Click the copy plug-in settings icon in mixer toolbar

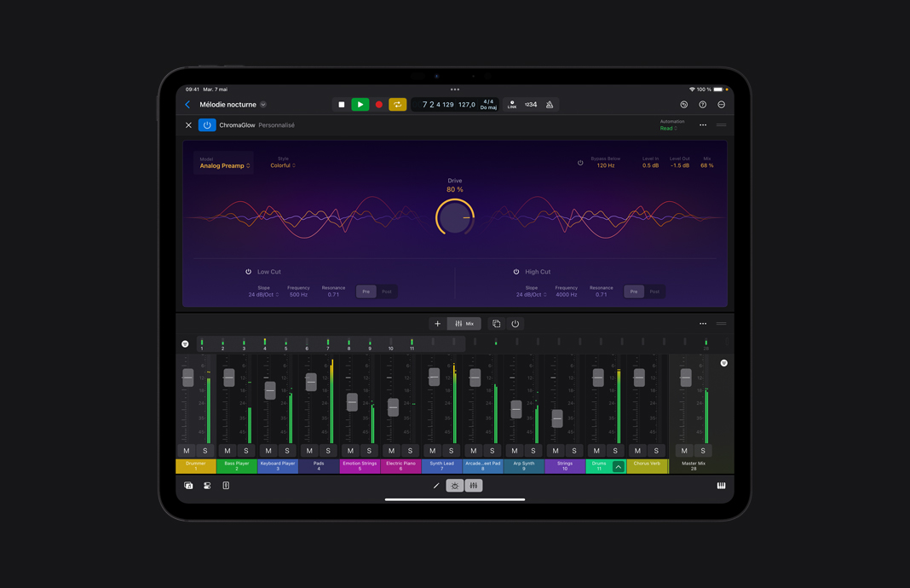497,324
